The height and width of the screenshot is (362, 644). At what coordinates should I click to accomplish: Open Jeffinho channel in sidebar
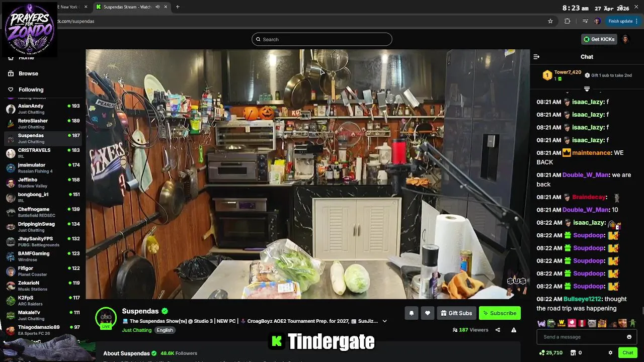(42, 183)
